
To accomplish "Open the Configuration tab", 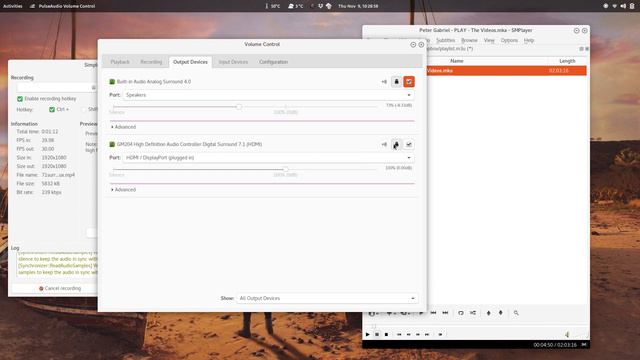I will 273,62.
